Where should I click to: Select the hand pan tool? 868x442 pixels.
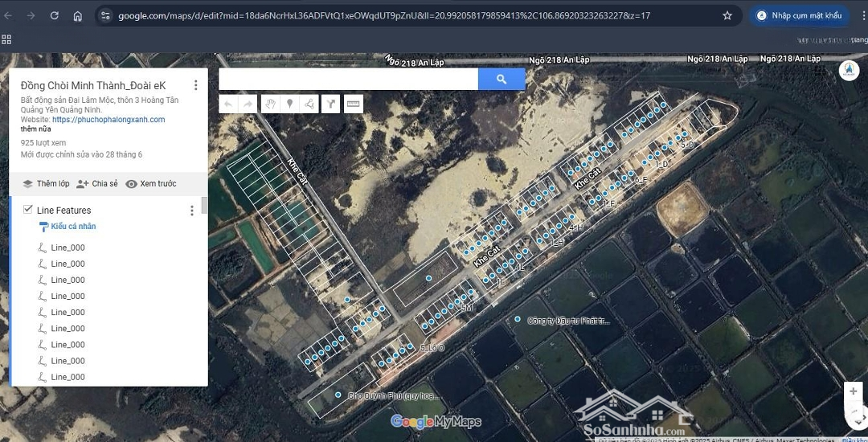pos(271,104)
